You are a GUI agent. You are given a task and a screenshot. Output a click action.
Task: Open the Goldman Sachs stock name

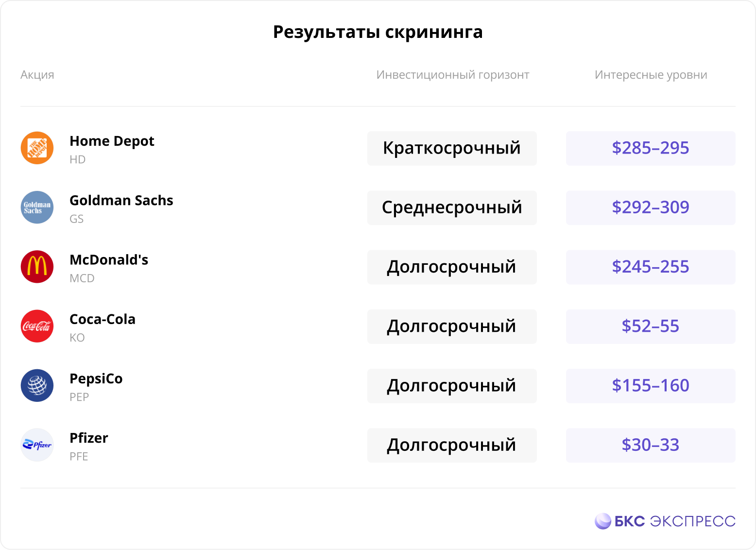(121, 200)
